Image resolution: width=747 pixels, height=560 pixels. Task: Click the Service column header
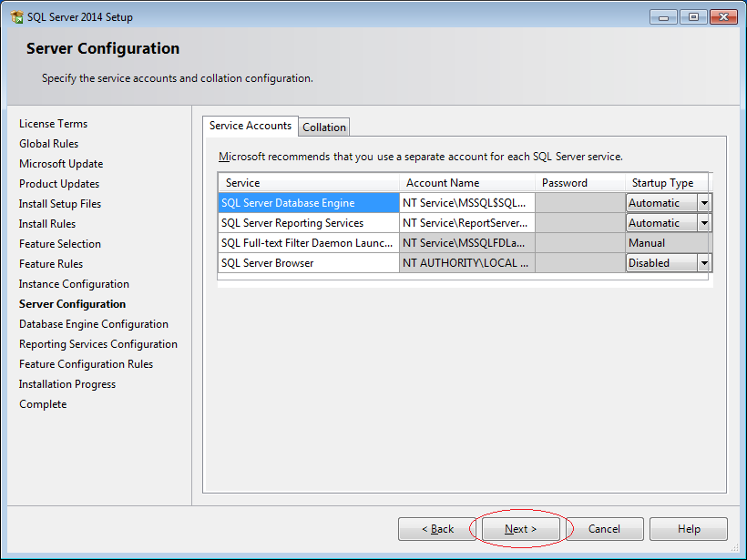coord(309,183)
